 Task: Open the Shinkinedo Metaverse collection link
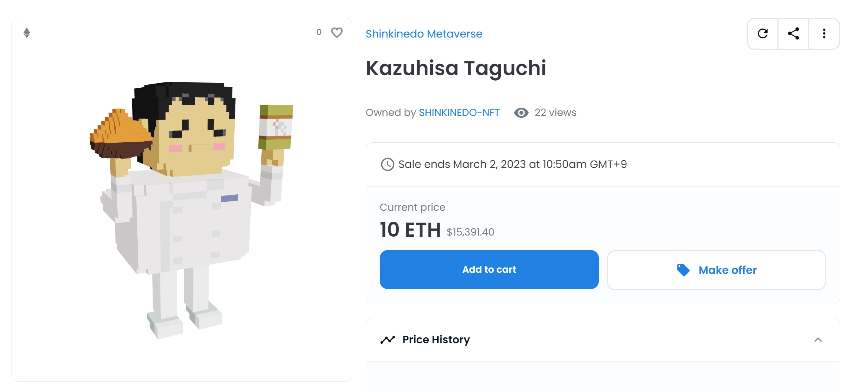(424, 34)
